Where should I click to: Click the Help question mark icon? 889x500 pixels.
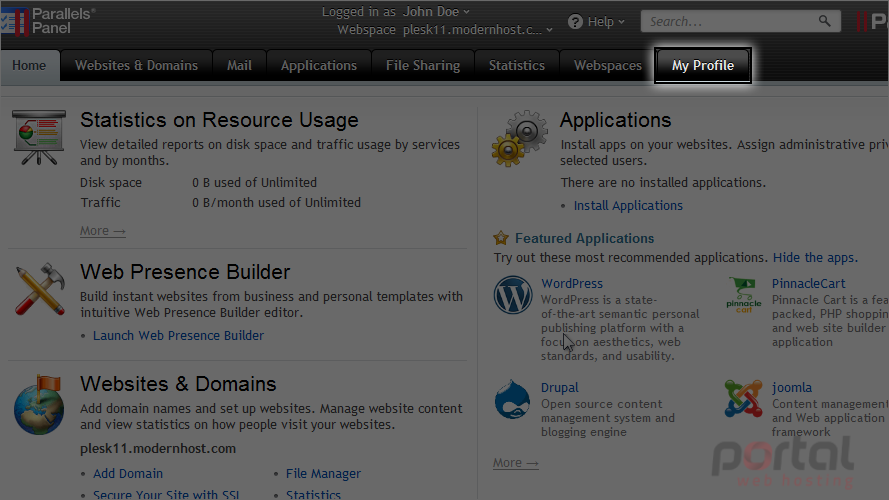[575, 22]
